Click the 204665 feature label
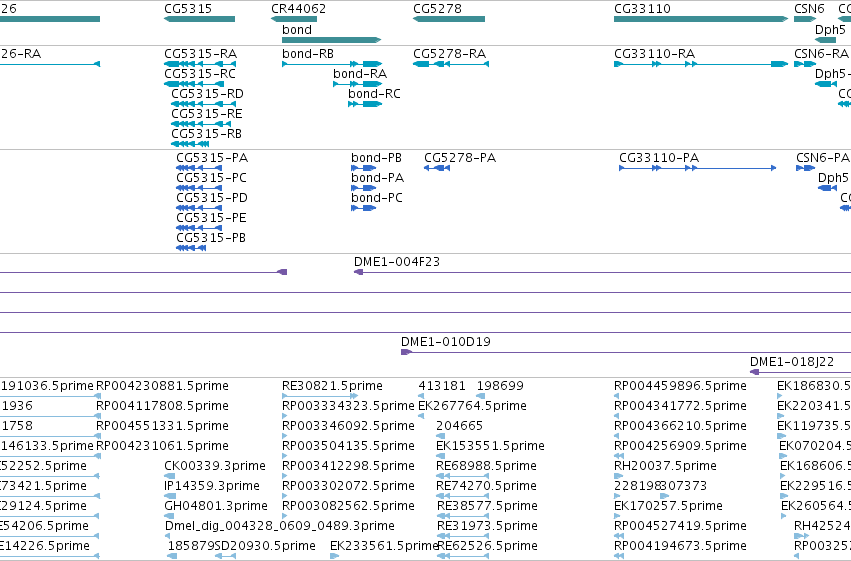Image resolution: width=851 pixels, height=561 pixels. (x=459, y=426)
